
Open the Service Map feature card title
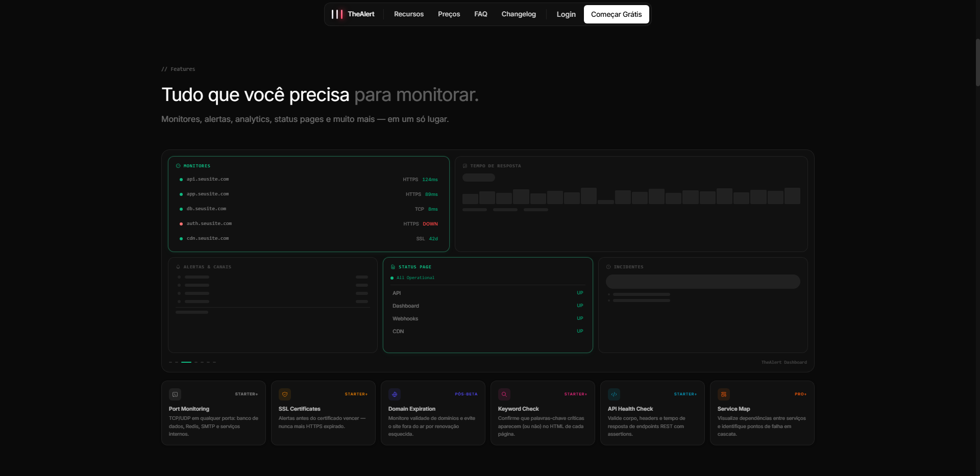click(x=733, y=409)
